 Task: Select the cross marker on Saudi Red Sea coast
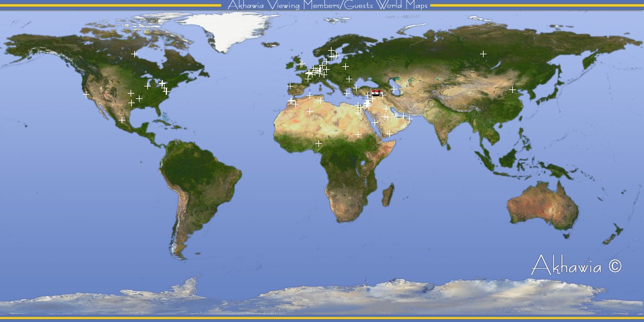(374, 122)
